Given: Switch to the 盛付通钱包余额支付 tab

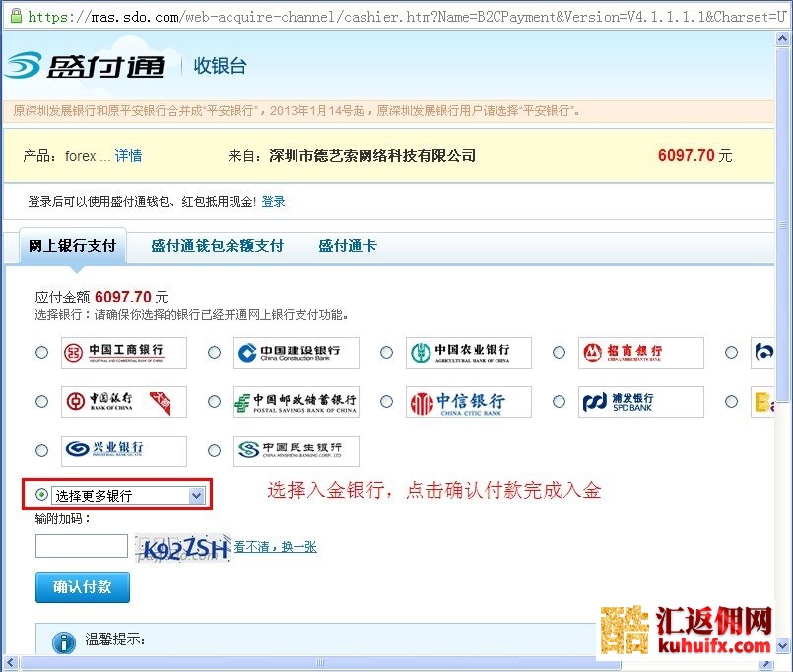Looking at the screenshot, I should (217, 246).
